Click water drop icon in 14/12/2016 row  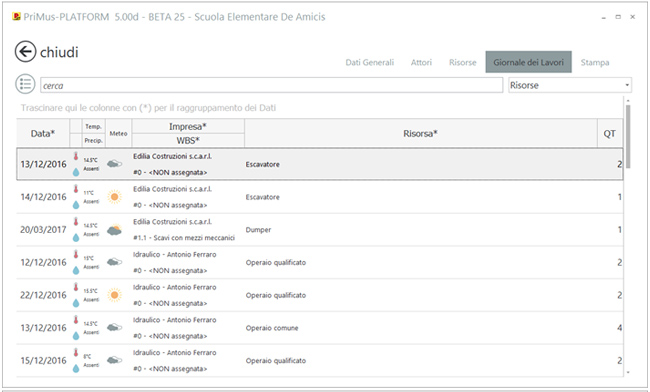point(76,205)
